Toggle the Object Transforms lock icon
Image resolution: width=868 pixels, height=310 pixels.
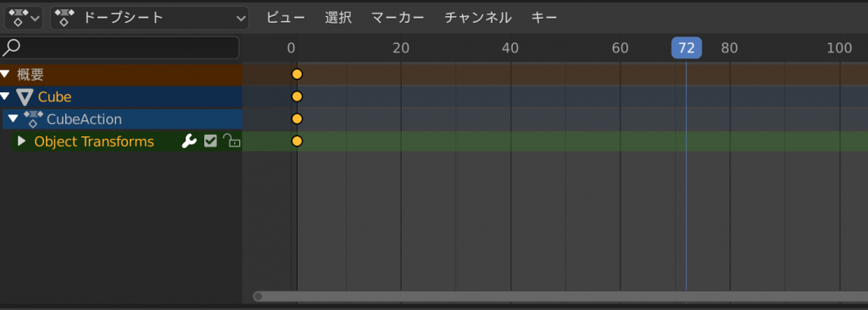point(231,141)
